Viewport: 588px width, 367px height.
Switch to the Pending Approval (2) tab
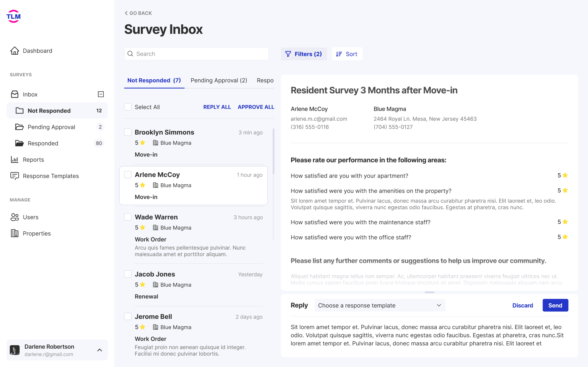[x=219, y=80]
